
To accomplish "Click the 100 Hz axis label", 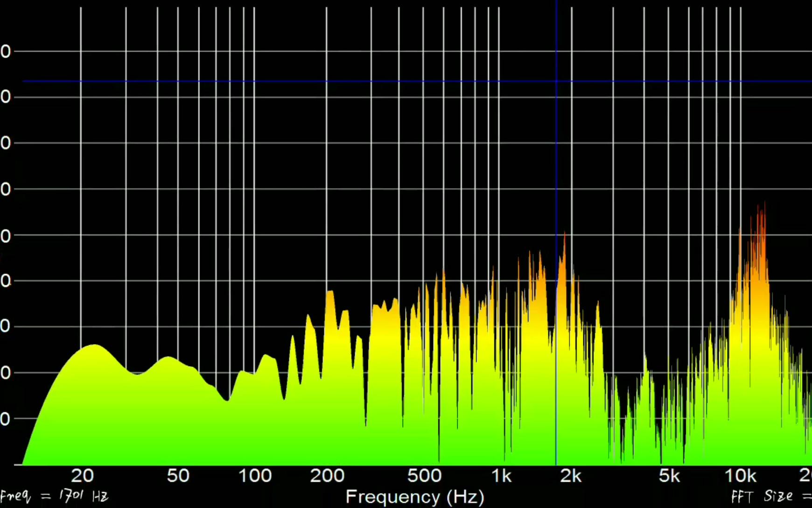I will 255,476.
